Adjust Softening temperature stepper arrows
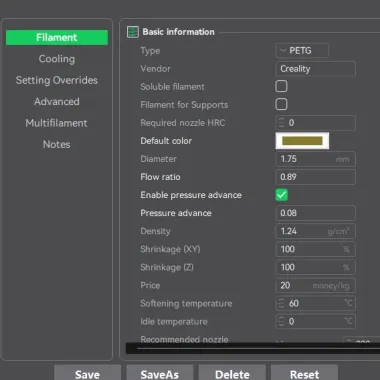380x380 pixels. coord(281,303)
